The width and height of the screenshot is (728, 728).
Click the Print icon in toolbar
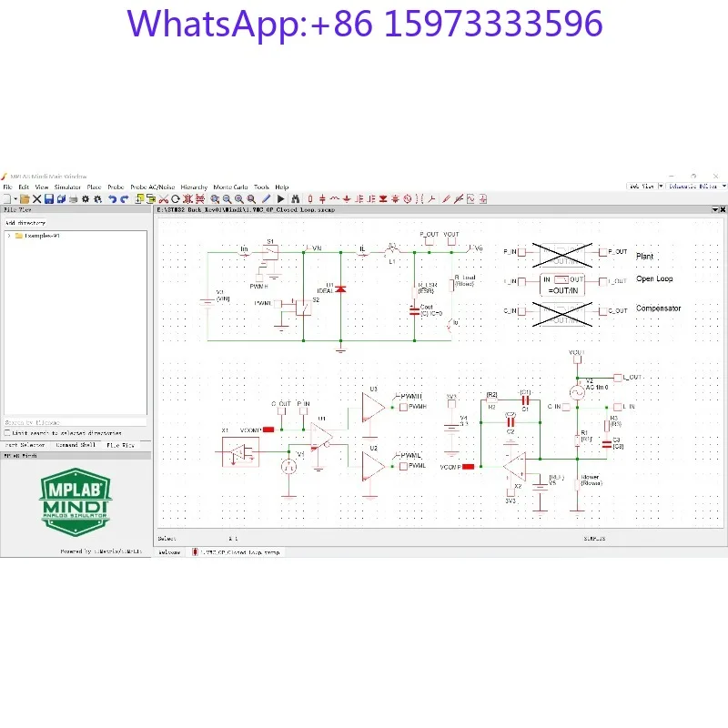tap(74, 199)
